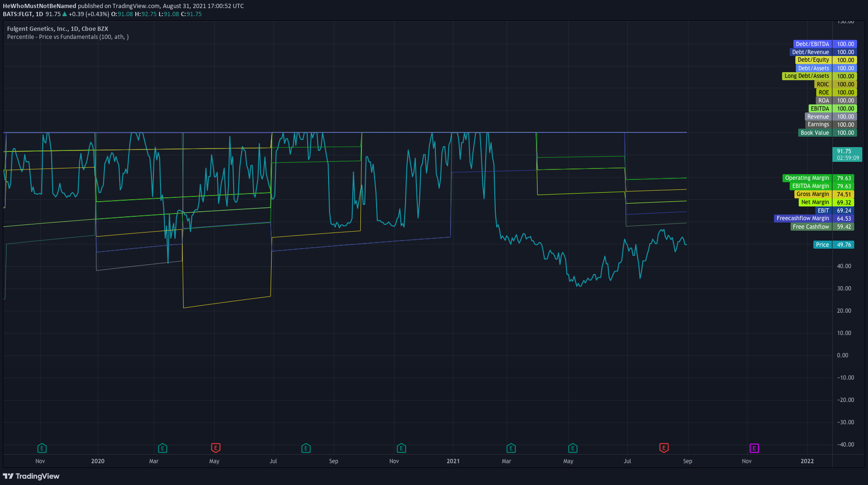The image size is (868, 485).
Task: Click the green earnings marker near Mar 2020
Action: click(x=162, y=448)
